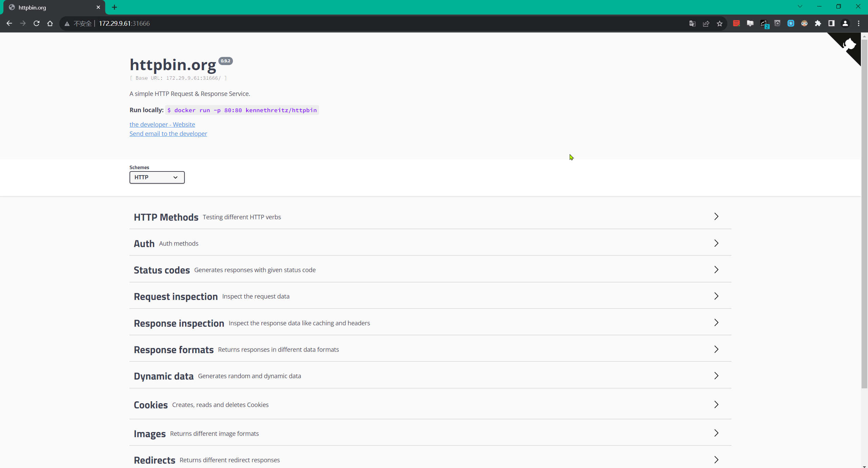Expand the Response formats section chevron
The height and width of the screenshot is (468, 868).
click(716, 349)
